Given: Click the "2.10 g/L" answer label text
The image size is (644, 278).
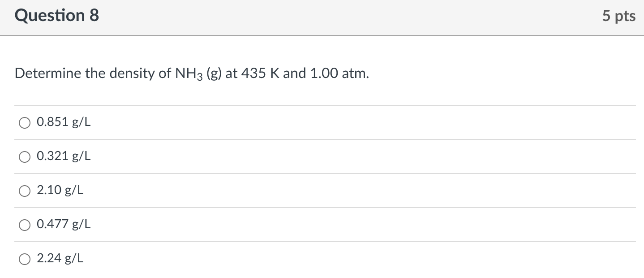Looking at the screenshot, I should [60, 191].
